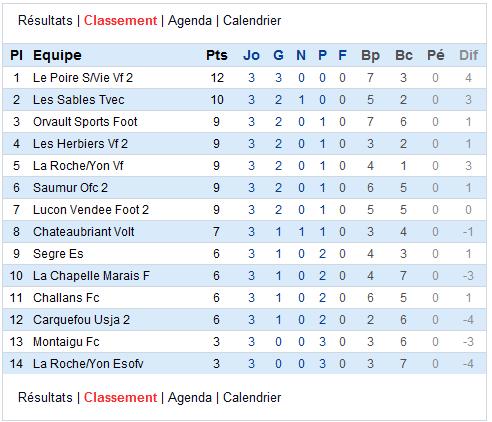Select team Le Poire S/Vie Vf 2
This screenshot has height=422, width=492.
coord(83,78)
